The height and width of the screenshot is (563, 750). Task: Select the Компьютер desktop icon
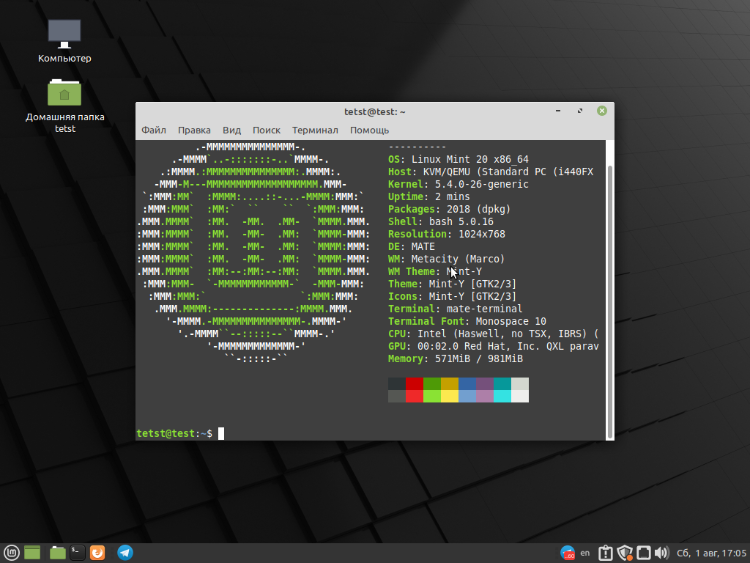[x=65, y=35]
